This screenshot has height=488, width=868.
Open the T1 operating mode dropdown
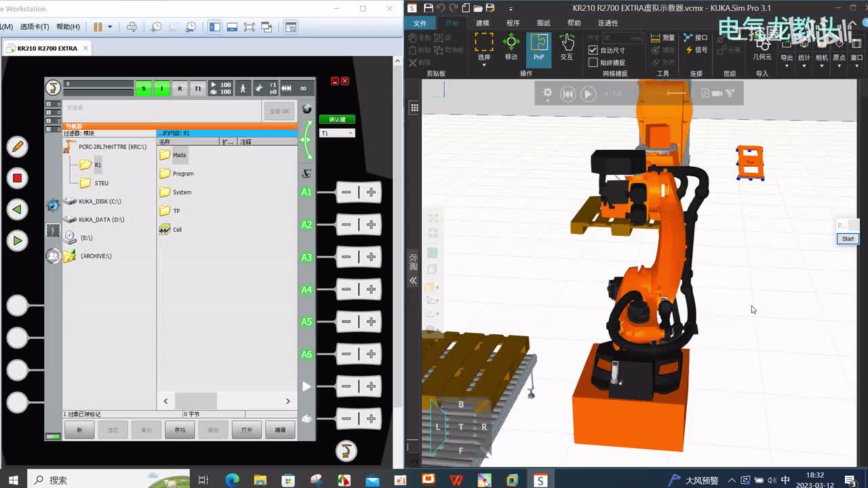[337, 133]
